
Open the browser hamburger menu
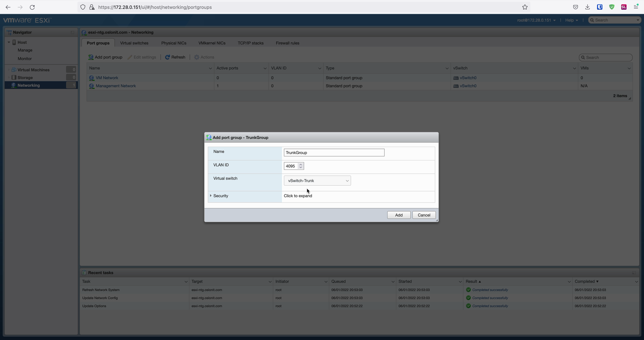click(636, 7)
